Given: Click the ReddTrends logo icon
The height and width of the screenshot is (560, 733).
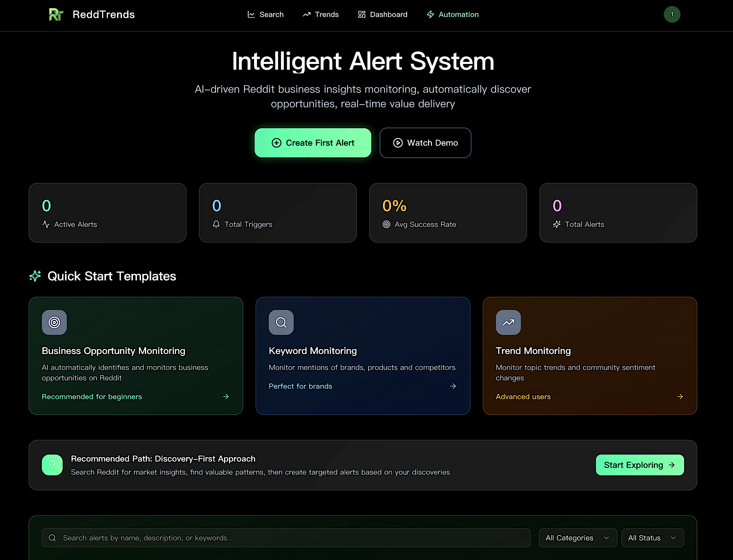Looking at the screenshot, I should click(x=56, y=14).
